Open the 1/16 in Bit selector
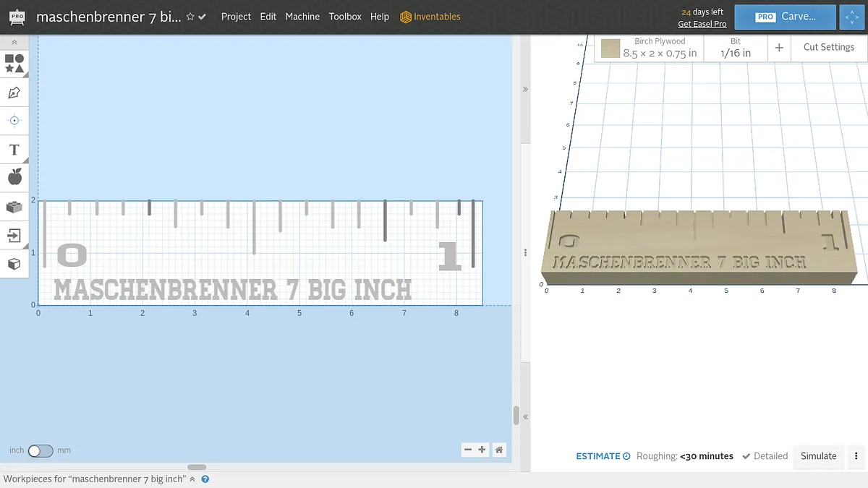Image resolution: width=868 pixels, height=488 pixels. [736, 48]
